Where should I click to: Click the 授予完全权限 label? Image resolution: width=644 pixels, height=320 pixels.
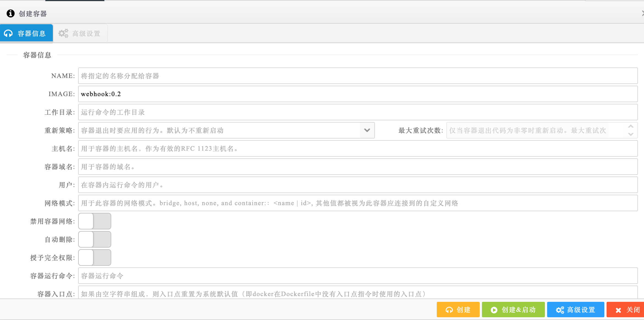53,257
